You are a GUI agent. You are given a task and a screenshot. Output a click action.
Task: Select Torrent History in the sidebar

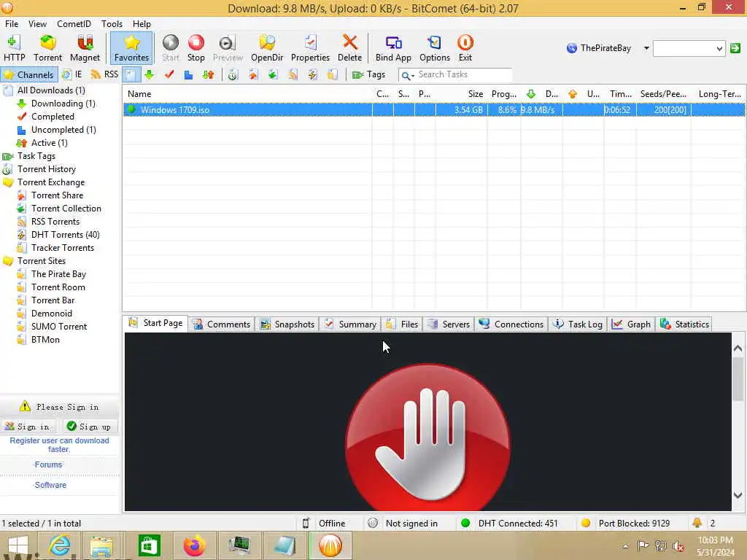(x=46, y=169)
